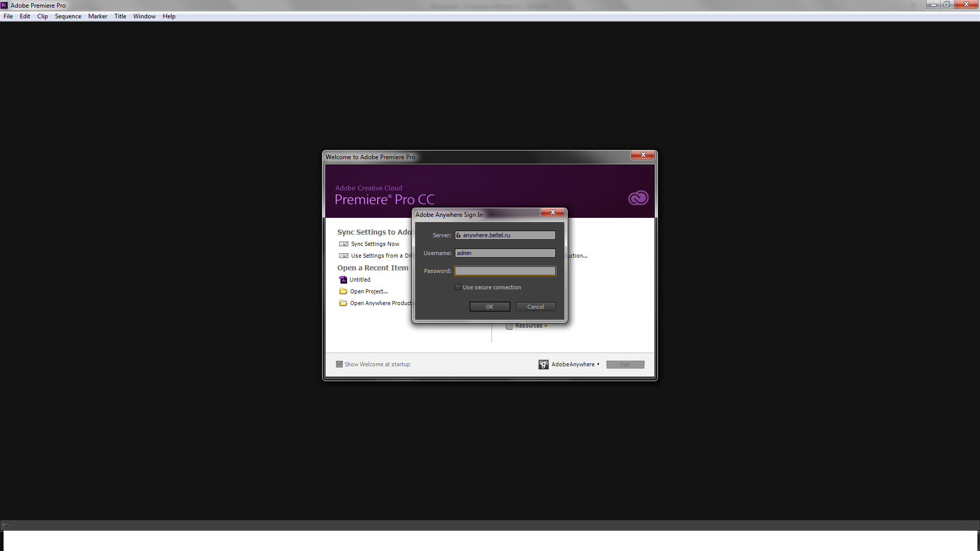The width and height of the screenshot is (980, 551).
Task: Open the Sequence menu
Action: 68,16
